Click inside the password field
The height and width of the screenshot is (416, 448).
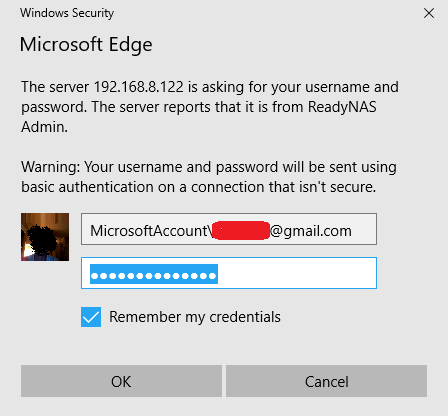(229, 273)
